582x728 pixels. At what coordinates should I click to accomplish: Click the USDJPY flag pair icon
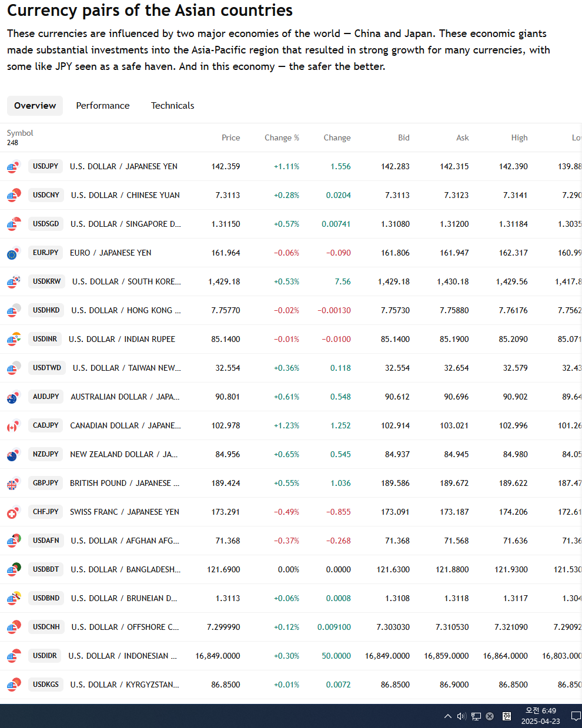tap(14, 167)
